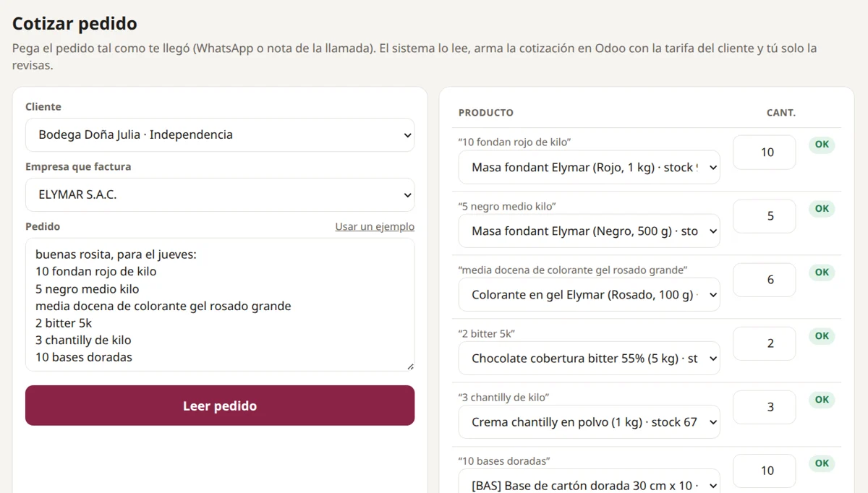Edit quantity field for 5 negro medio kilo

(765, 216)
